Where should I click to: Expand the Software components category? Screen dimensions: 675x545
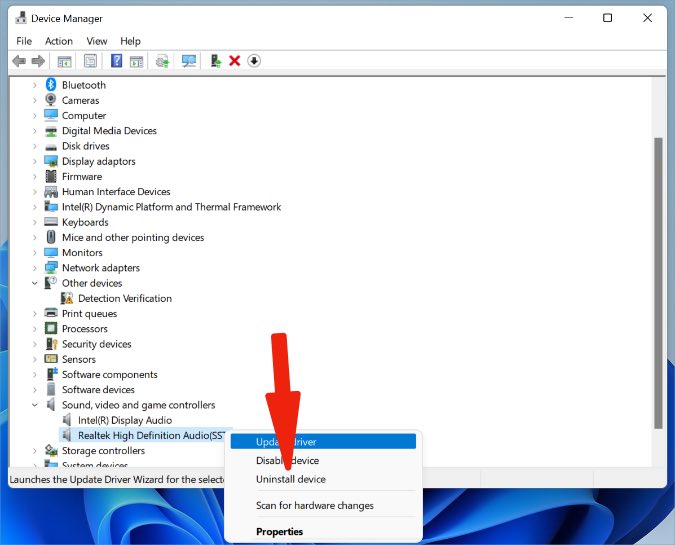[x=34, y=375]
